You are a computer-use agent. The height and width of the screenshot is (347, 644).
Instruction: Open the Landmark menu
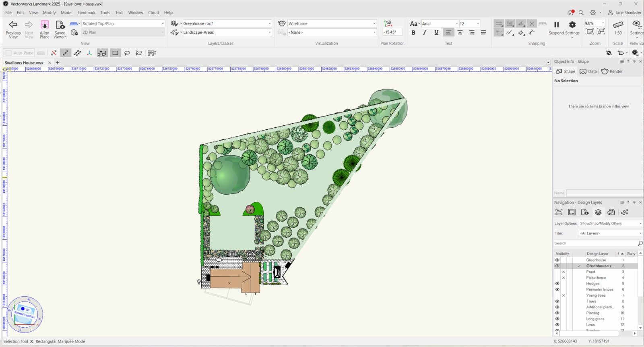click(x=87, y=12)
